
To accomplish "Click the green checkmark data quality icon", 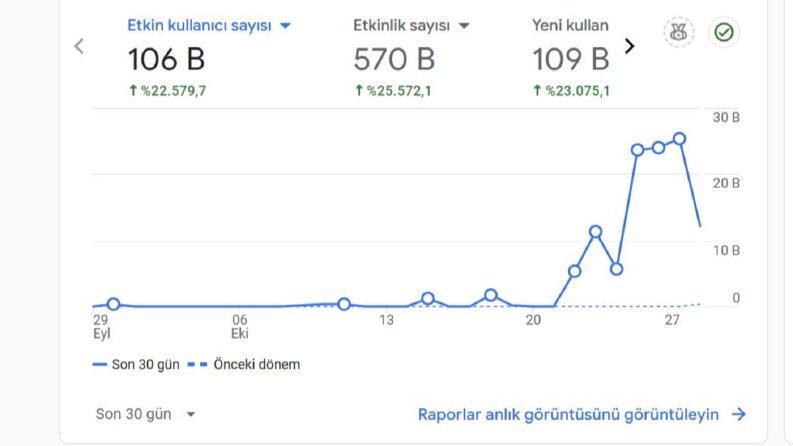I will (723, 32).
